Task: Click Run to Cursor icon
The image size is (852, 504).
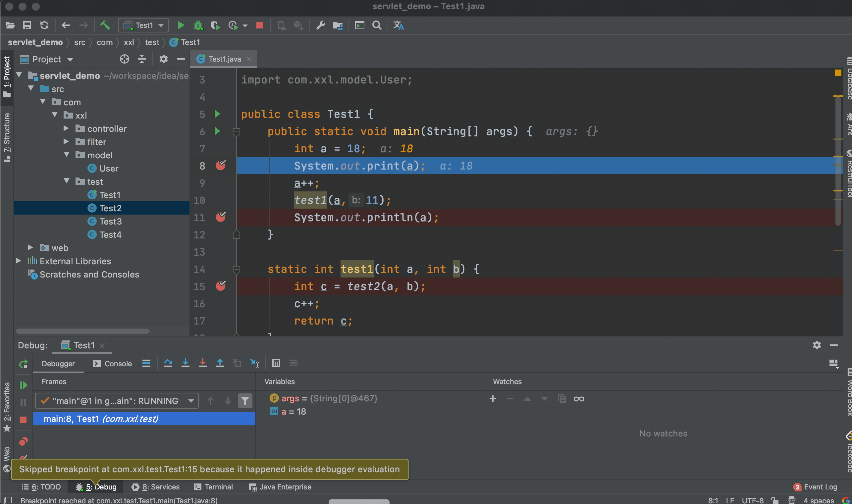Action: pos(254,363)
